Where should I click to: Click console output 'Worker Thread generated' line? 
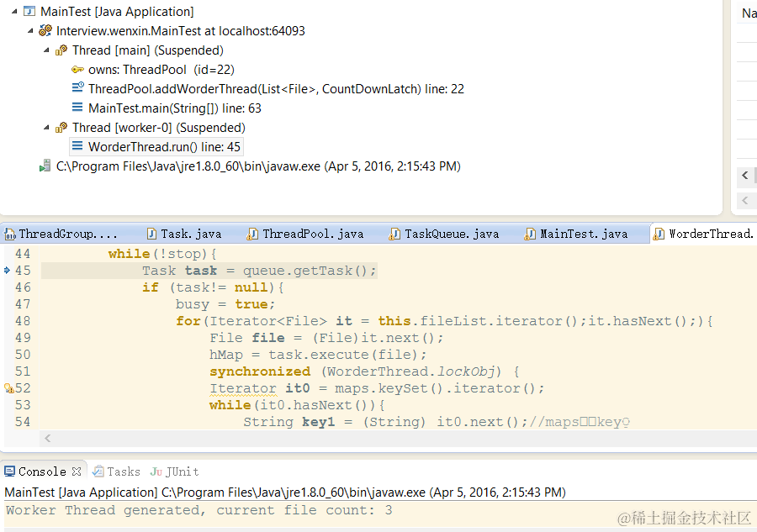pyautogui.click(x=199, y=510)
